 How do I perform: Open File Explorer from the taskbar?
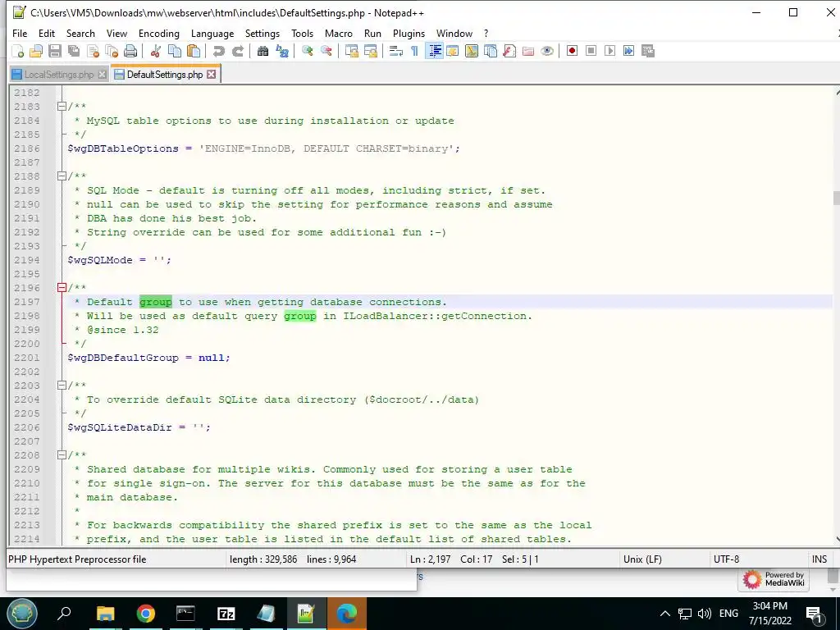click(106, 614)
